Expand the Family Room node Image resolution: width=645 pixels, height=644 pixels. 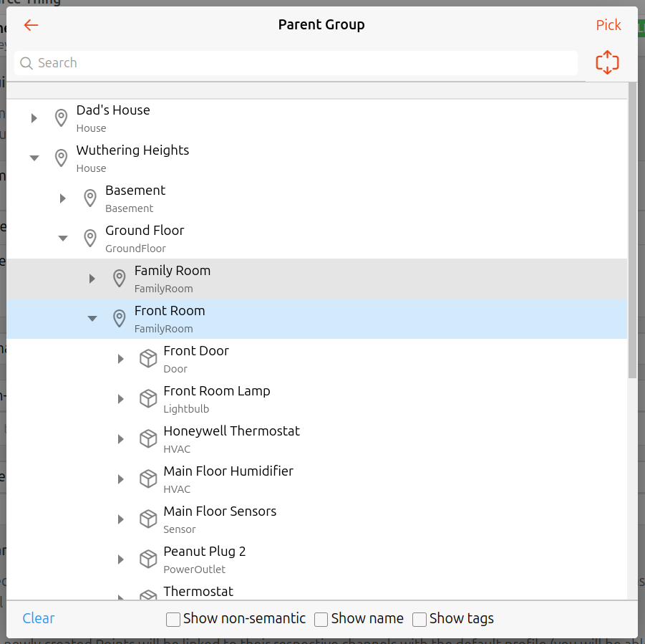(x=92, y=278)
